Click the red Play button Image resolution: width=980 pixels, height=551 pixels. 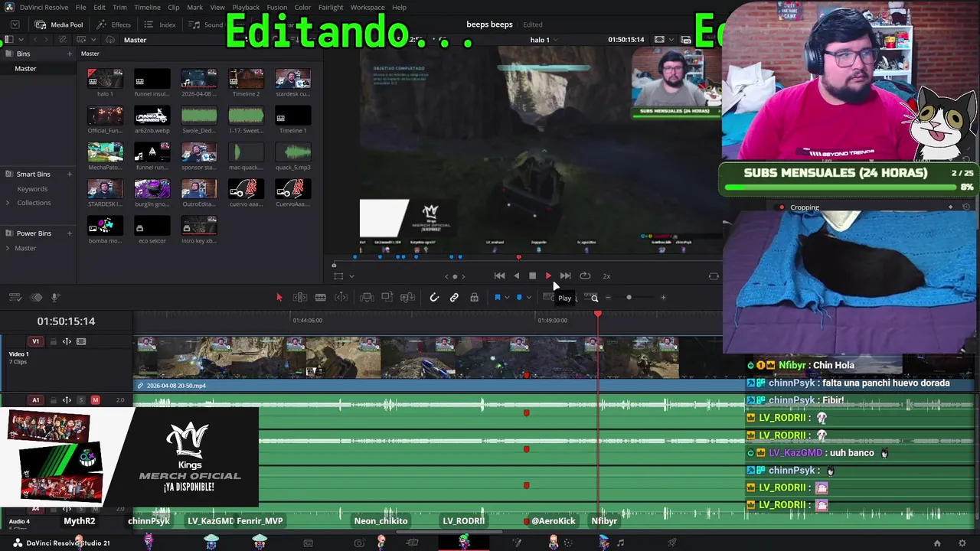pyautogui.click(x=548, y=276)
